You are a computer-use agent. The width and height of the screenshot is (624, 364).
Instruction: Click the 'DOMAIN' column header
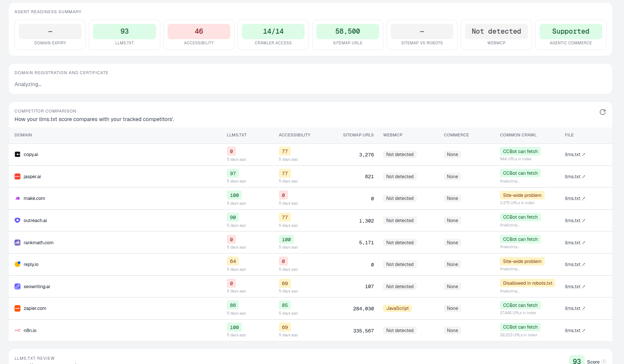pos(23,135)
